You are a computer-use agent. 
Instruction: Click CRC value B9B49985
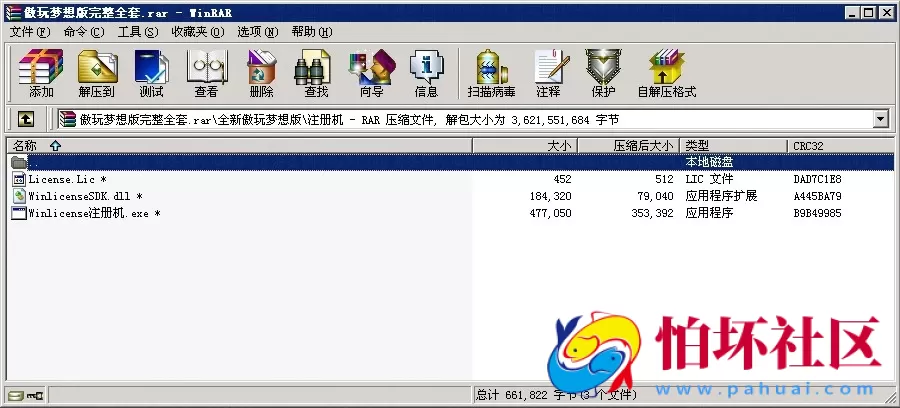tap(817, 213)
